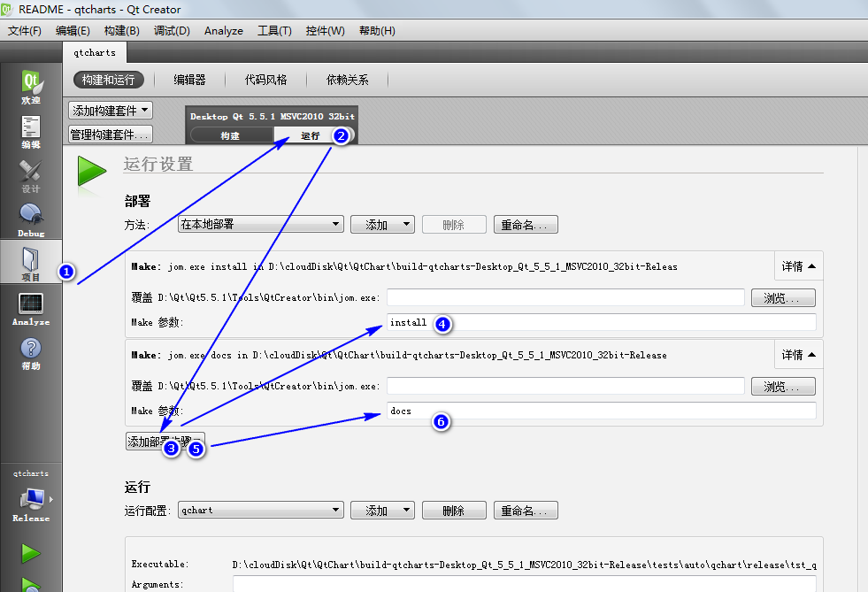
Task: Open the 运行配置 qchart combo box
Action: click(260, 510)
